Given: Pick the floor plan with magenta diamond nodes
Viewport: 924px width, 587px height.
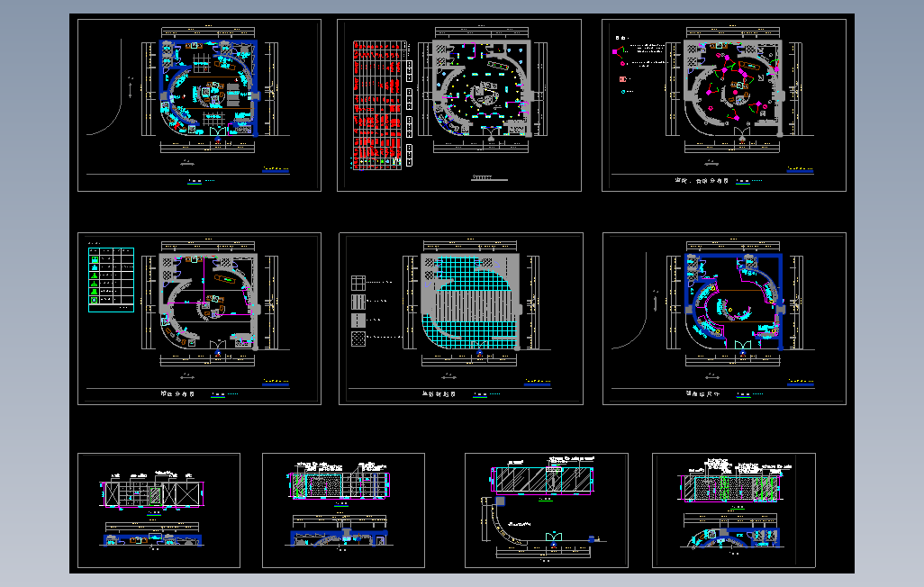Looking at the screenshot, I should click(732, 88).
